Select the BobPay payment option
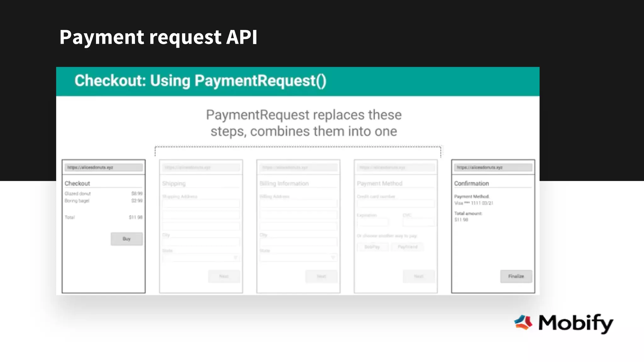Screen dimensions: 644x362 (x=372, y=247)
